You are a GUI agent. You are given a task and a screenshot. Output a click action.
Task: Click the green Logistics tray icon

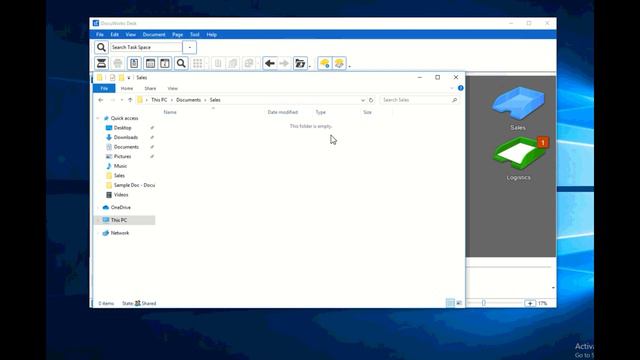tap(518, 154)
